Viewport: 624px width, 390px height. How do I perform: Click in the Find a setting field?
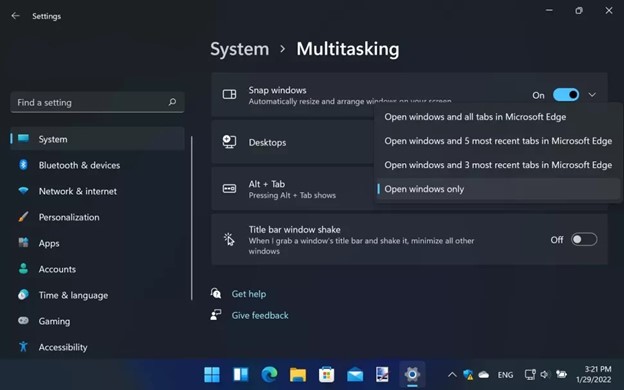[x=97, y=102]
